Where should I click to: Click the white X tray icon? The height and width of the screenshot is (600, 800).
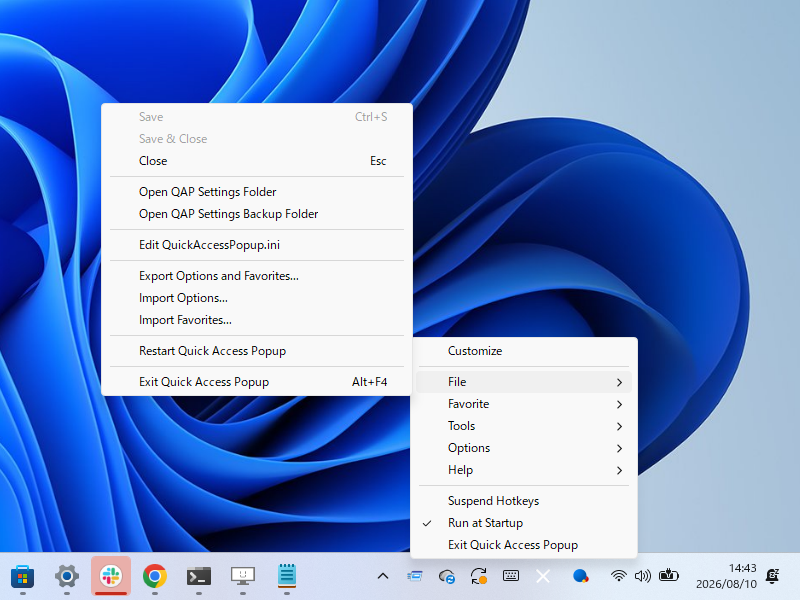pyautogui.click(x=543, y=577)
